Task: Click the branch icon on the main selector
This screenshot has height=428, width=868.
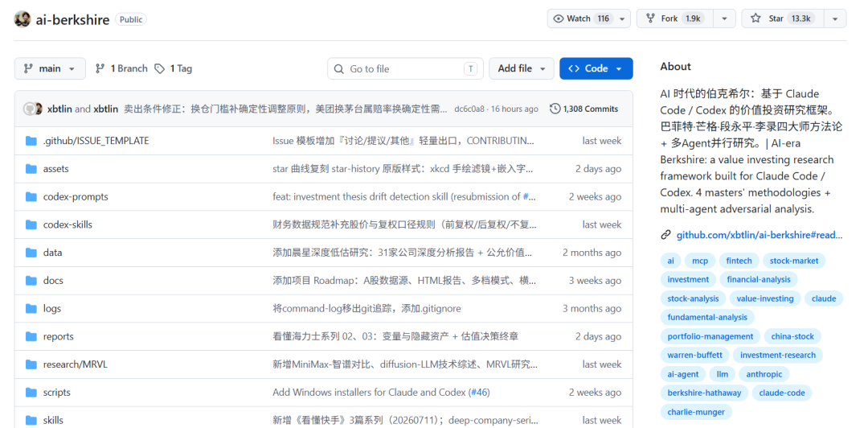Action: click(28, 68)
